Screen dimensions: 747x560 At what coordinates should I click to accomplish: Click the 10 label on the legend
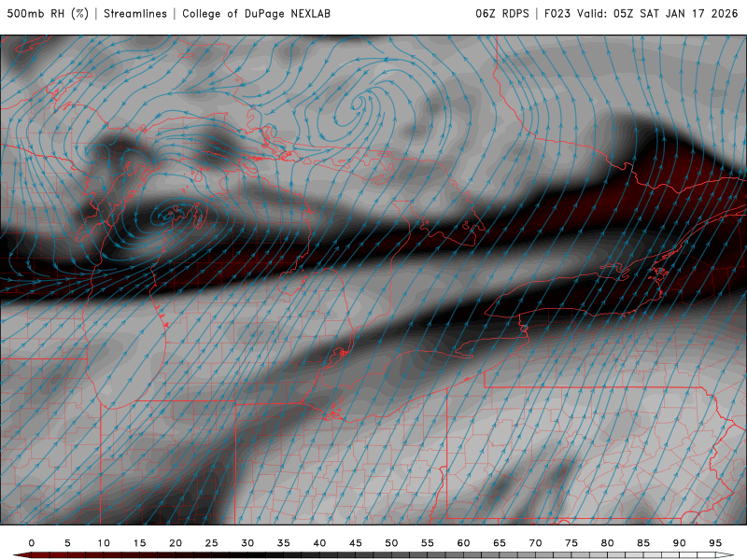point(104,543)
